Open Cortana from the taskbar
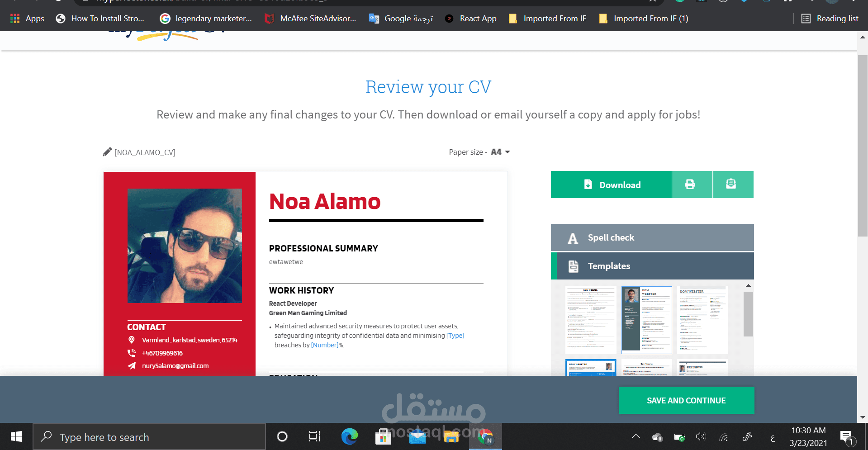This screenshot has width=868, height=450. (x=282, y=436)
